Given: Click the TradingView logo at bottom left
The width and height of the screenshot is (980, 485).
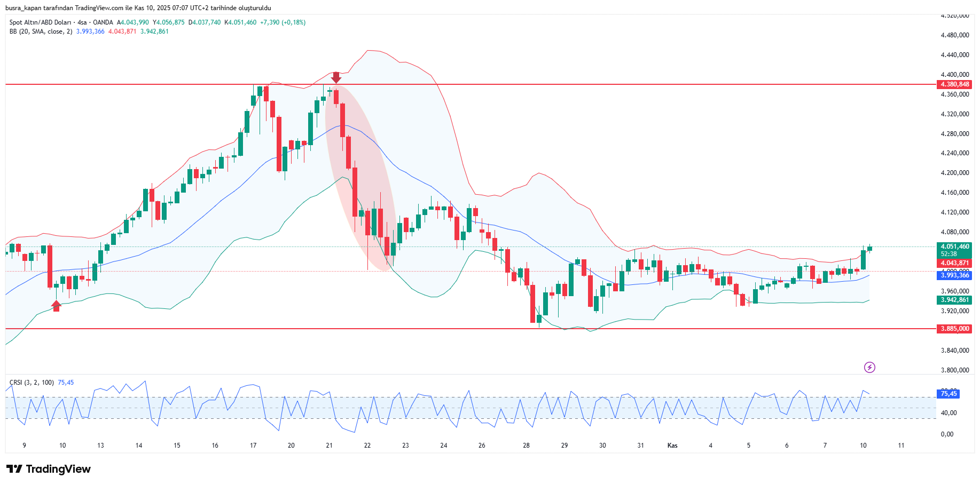Looking at the screenshot, I should point(49,469).
